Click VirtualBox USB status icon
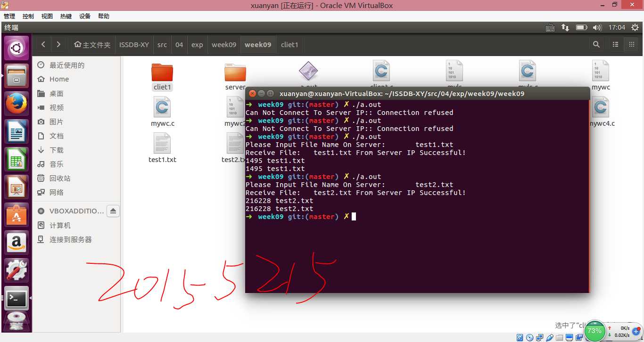The height and width of the screenshot is (342, 644). tap(550, 337)
